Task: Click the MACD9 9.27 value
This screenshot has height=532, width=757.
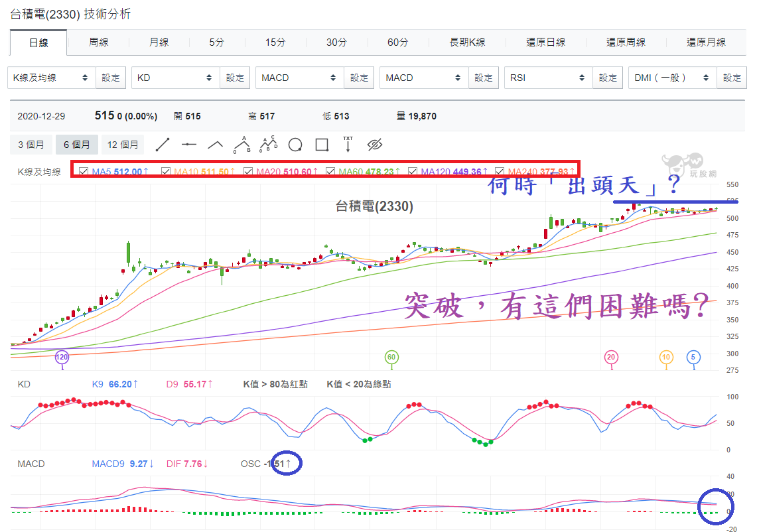Action: 123,464
